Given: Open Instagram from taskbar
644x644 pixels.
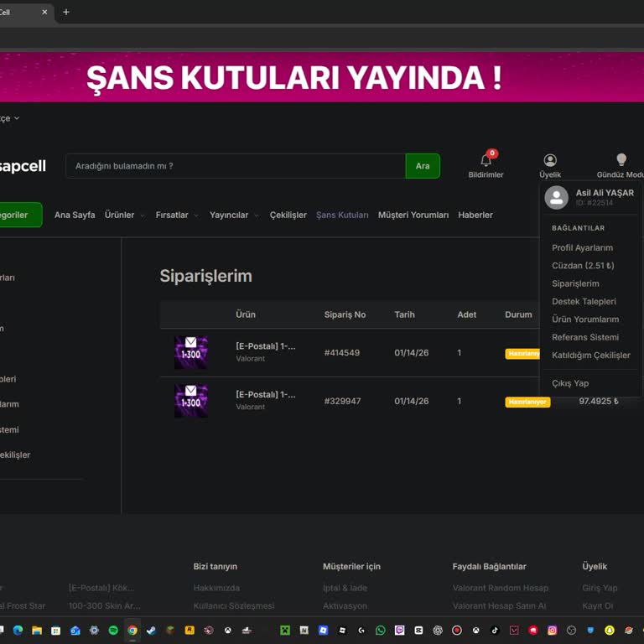Looking at the screenshot, I should pos(553,630).
